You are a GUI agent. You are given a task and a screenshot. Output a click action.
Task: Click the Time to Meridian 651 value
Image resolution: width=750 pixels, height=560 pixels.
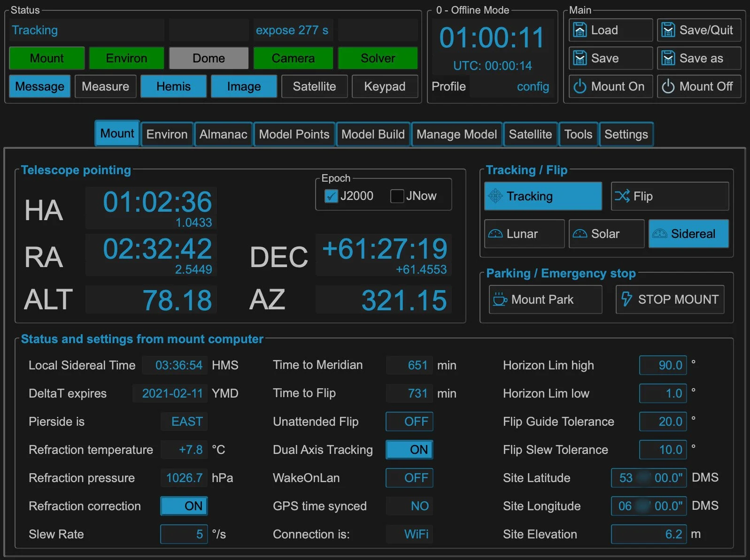[x=410, y=365]
